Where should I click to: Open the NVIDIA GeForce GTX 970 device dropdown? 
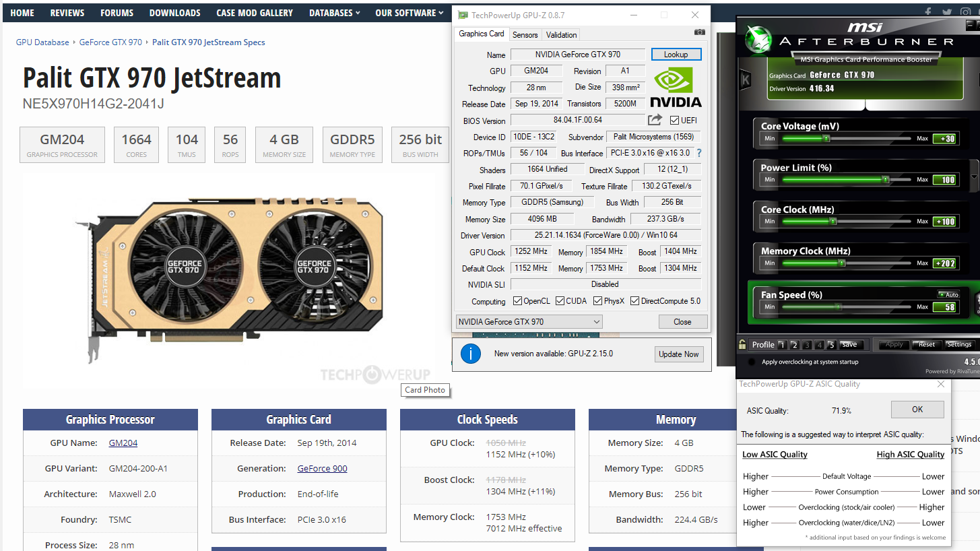(529, 322)
